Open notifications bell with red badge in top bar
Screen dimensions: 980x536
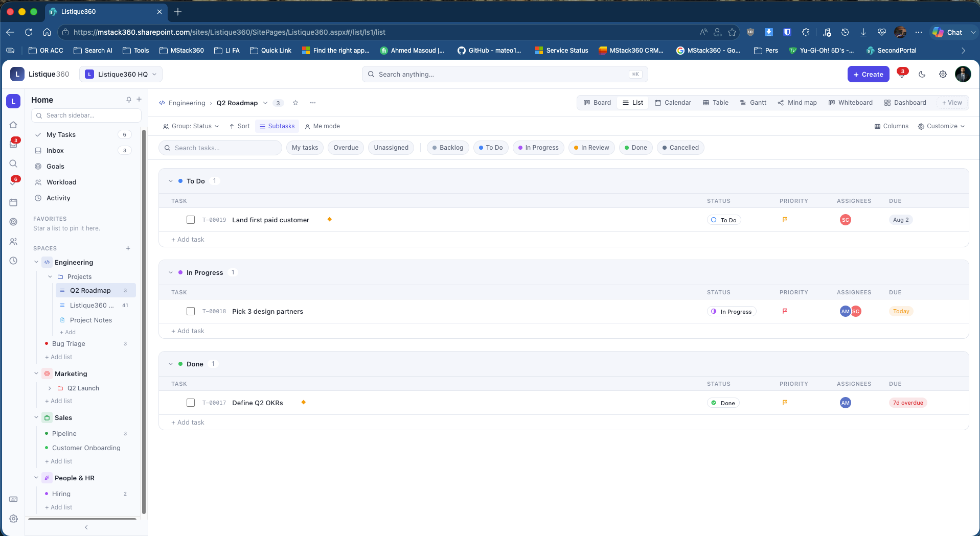(902, 74)
